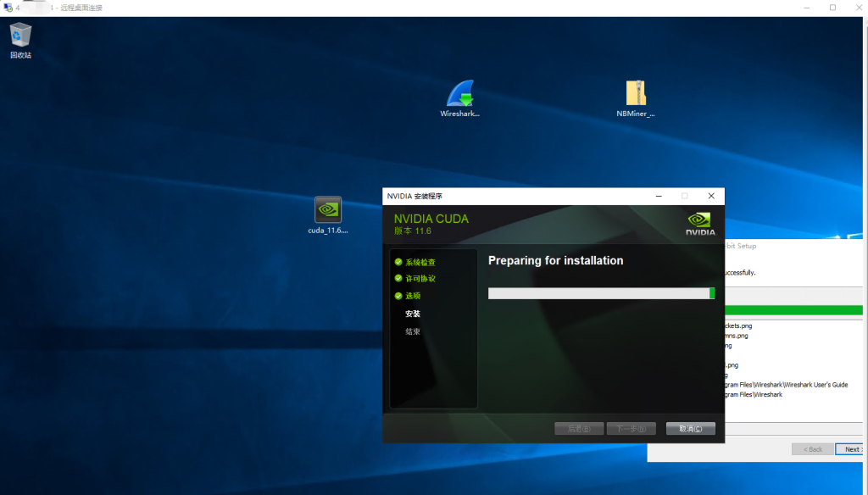Image resolution: width=868 pixels, height=495 pixels.
Task: Click the 取消(C) button in NVIDIA installer
Action: [690, 429]
